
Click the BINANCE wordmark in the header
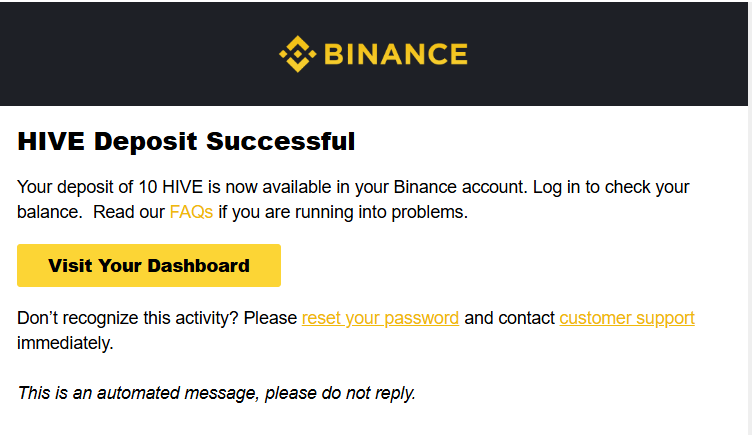(396, 54)
